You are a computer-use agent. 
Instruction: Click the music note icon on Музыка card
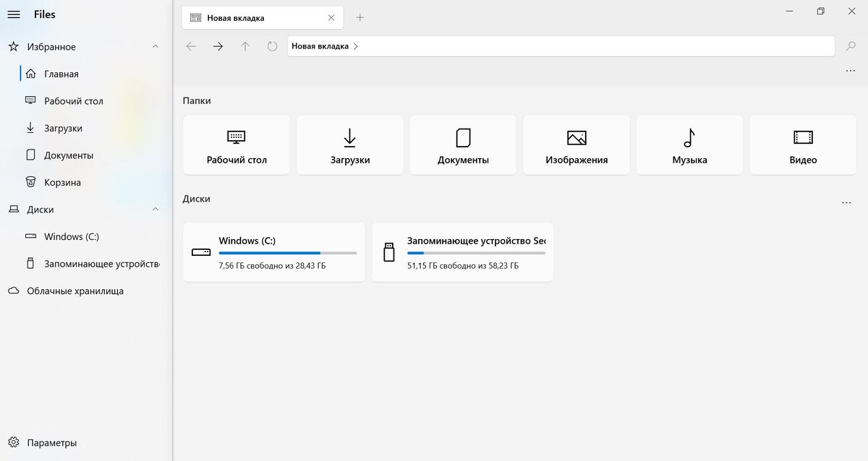689,137
